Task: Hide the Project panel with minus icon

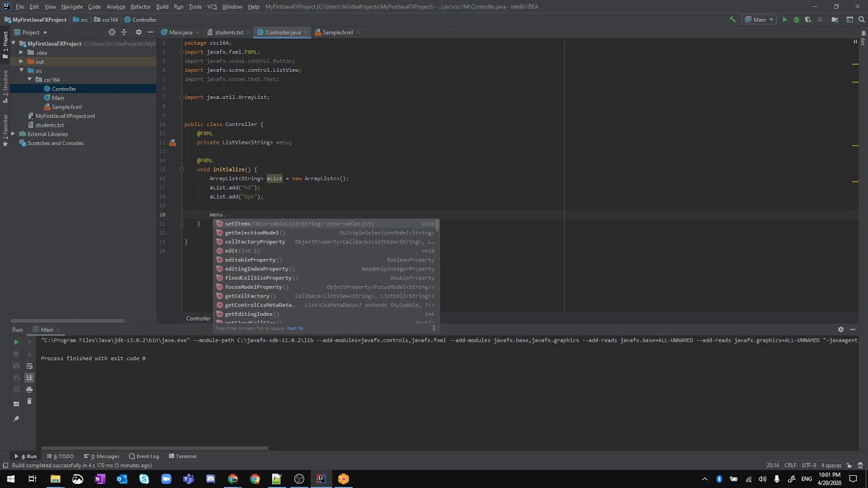Action: [150, 32]
